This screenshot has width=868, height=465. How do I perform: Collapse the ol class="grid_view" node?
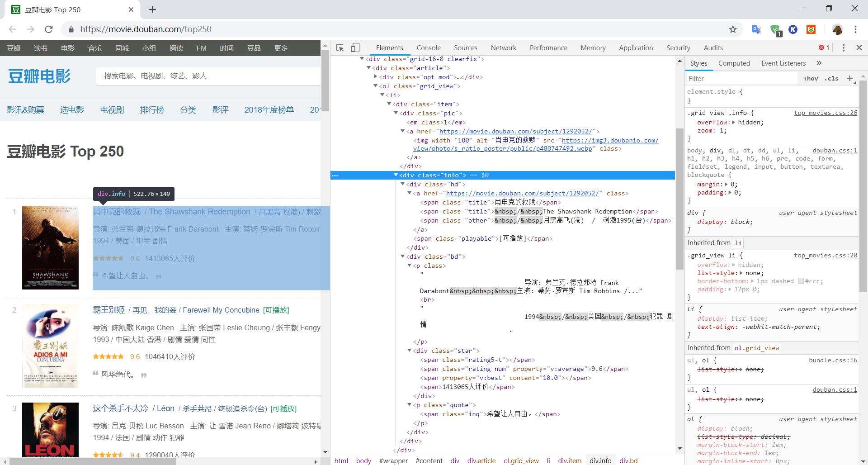pos(375,86)
